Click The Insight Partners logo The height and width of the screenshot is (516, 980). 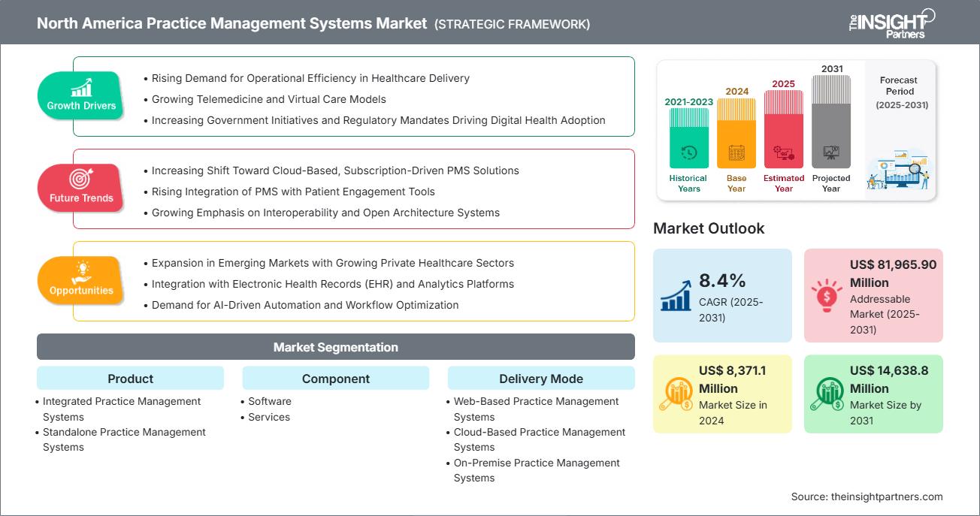pos(891,23)
